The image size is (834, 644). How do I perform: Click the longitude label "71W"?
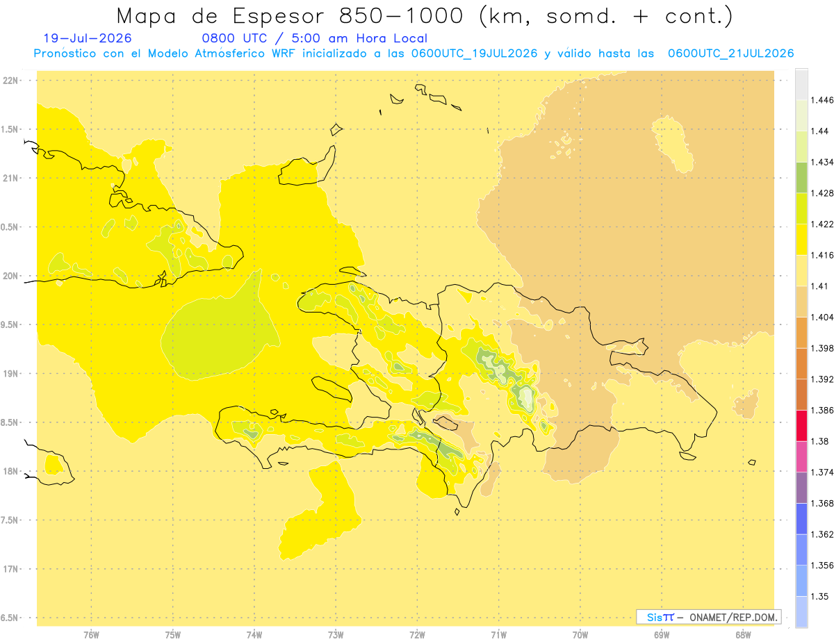(x=498, y=635)
